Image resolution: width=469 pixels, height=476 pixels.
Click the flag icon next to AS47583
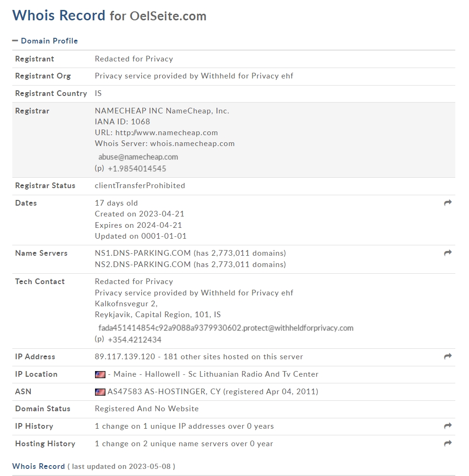(100, 392)
